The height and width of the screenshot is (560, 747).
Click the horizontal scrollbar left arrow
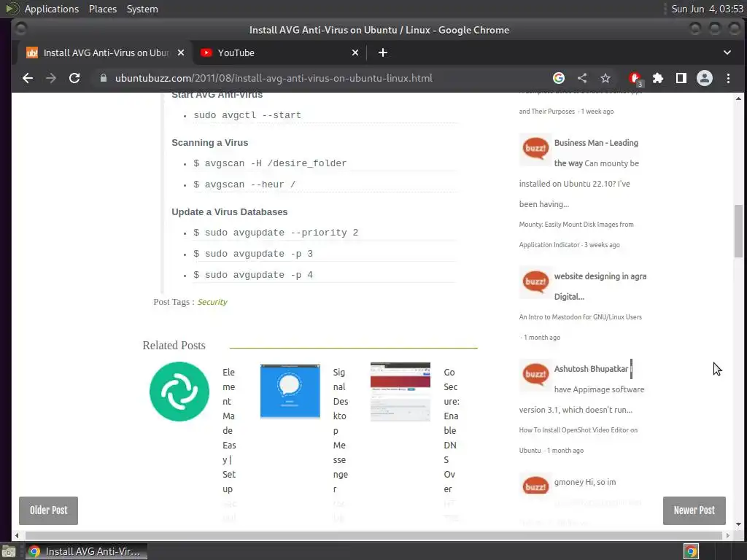[17, 535]
